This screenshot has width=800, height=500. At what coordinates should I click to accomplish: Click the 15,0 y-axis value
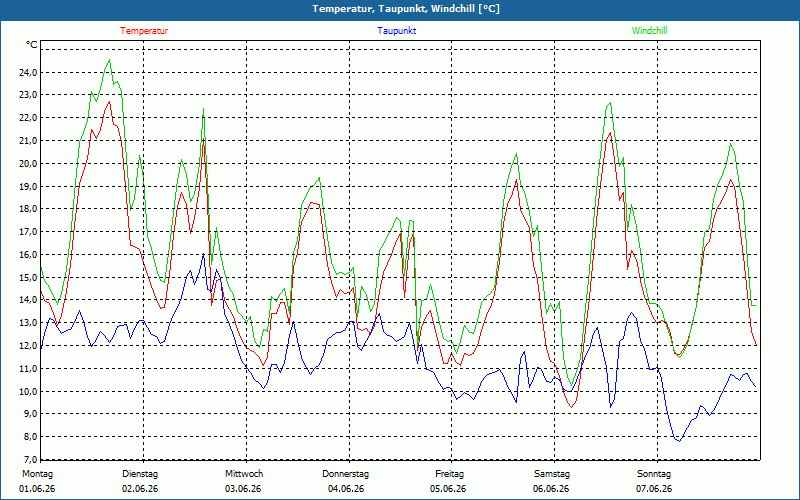coord(28,278)
